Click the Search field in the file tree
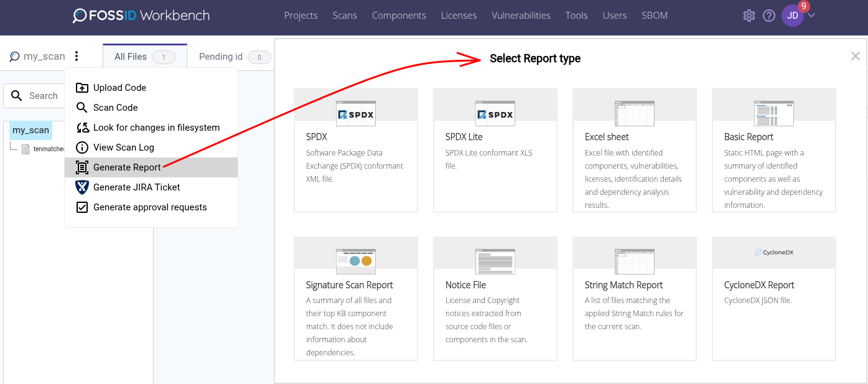The width and height of the screenshot is (868, 384). pyautogui.click(x=34, y=96)
